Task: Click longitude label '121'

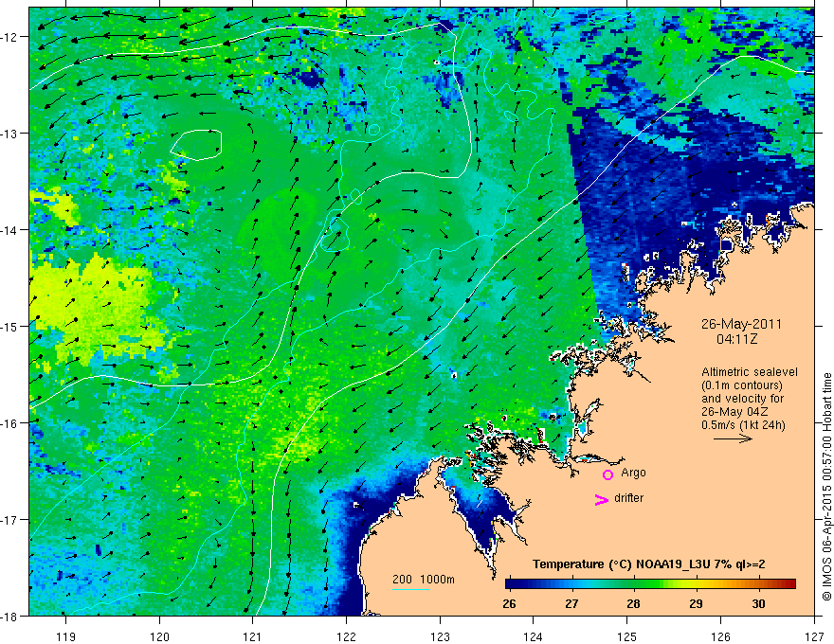Action: (x=253, y=636)
